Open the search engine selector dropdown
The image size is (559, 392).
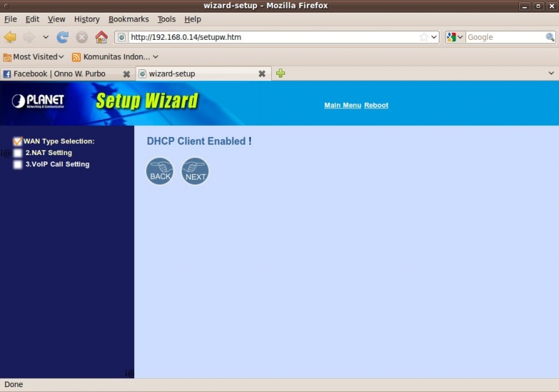coord(455,37)
